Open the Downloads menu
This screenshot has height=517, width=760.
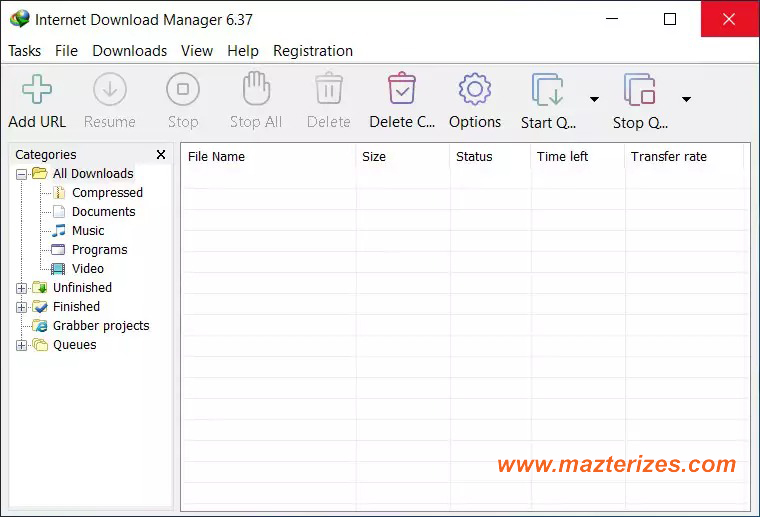tap(129, 51)
